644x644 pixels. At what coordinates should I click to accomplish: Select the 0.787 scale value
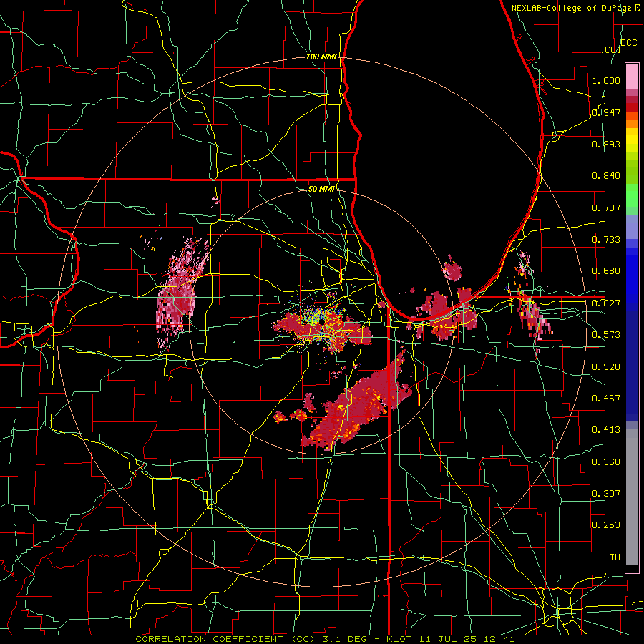pyautogui.click(x=606, y=208)
